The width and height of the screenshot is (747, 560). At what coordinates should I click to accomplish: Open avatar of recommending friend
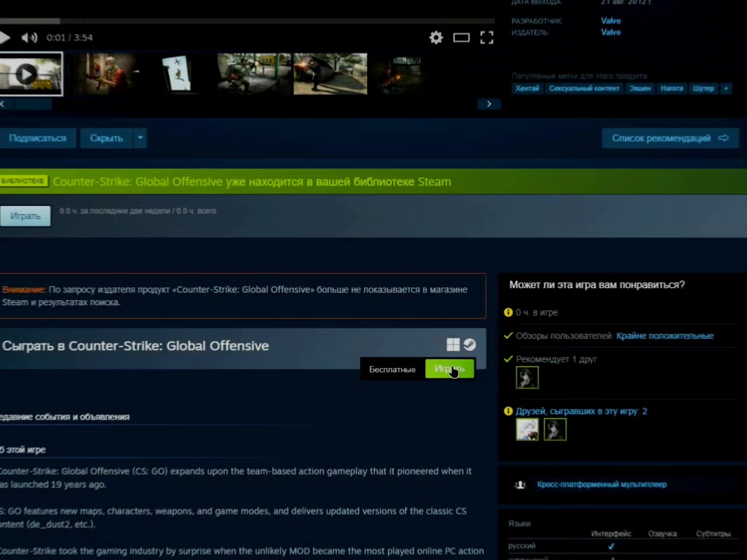(527, 378)
